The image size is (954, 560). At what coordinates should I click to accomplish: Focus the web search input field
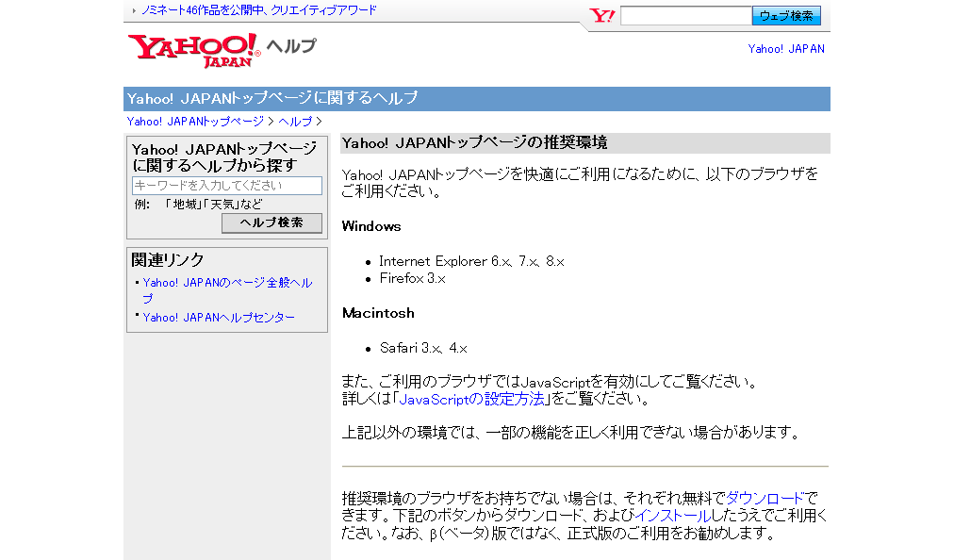tap(685, 16)
